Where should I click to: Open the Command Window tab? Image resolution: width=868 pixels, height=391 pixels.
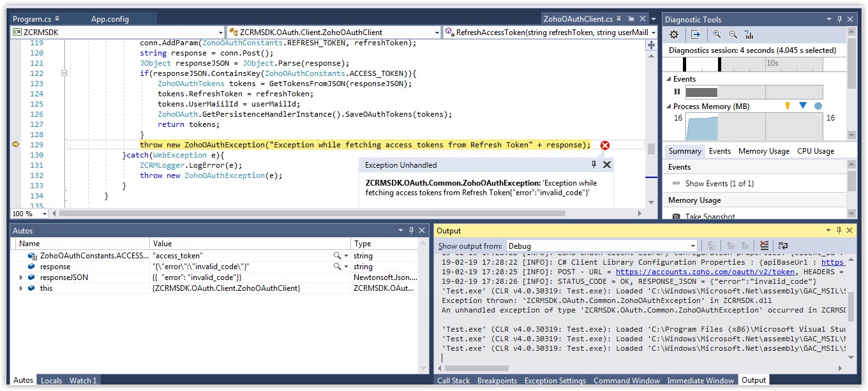tap(627, 380)
